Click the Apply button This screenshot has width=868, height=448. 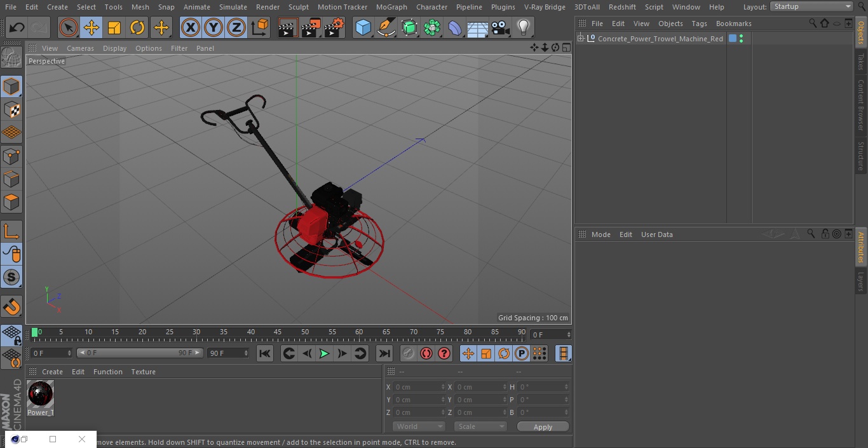[x=543, y=427]
